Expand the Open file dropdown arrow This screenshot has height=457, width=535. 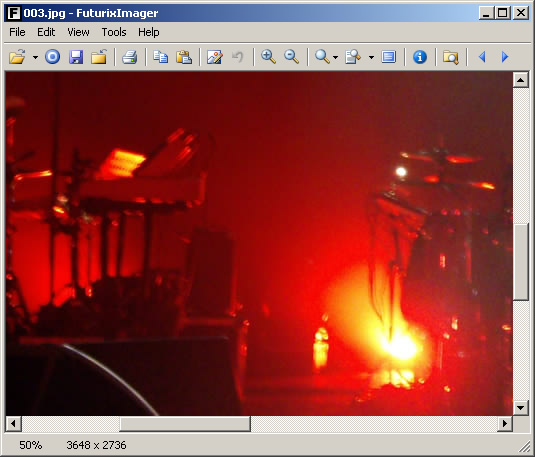coord(35,57)
